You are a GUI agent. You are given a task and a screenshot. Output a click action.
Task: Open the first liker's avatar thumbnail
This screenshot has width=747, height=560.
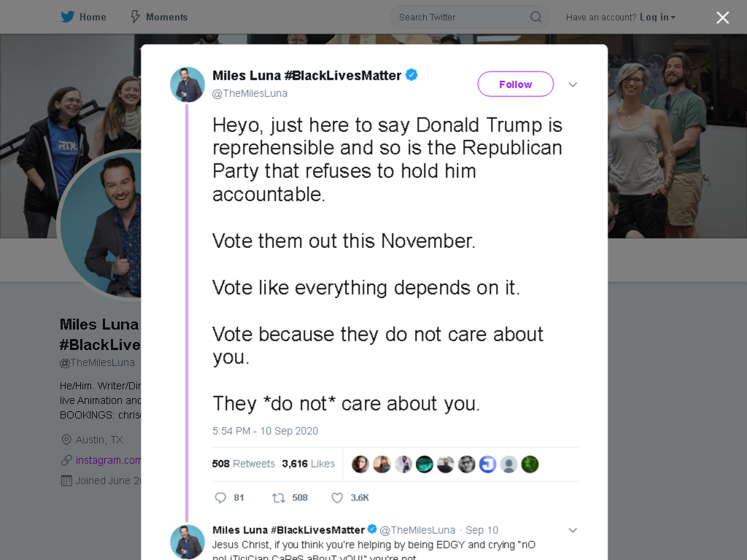coord(360,464)
